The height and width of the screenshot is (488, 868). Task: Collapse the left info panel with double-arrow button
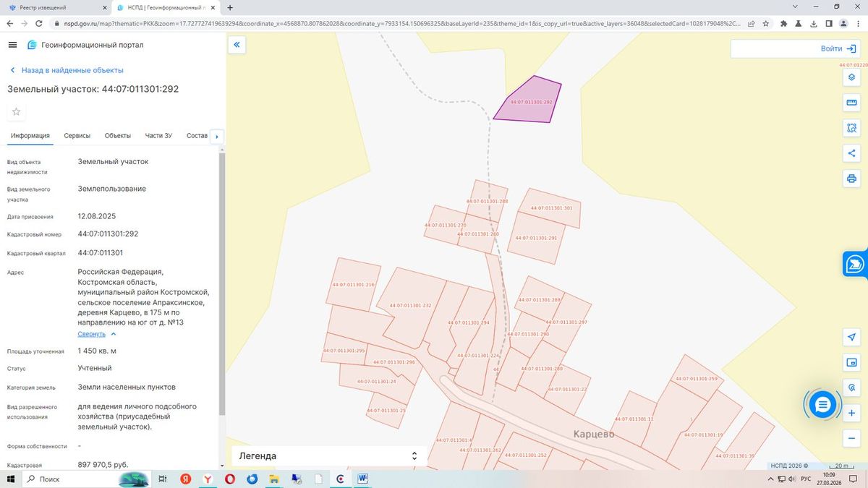pyautogui.click(x=237, y=45)
